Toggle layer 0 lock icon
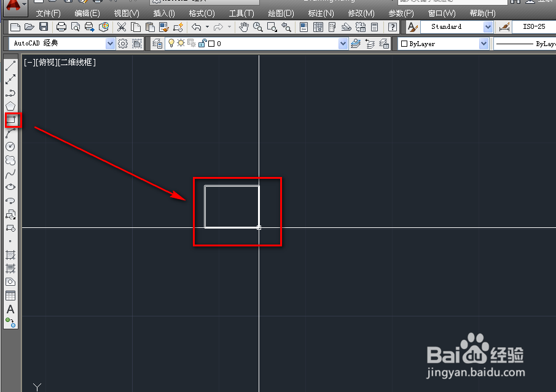The image size is (556, 392). (x=202, y=43)
